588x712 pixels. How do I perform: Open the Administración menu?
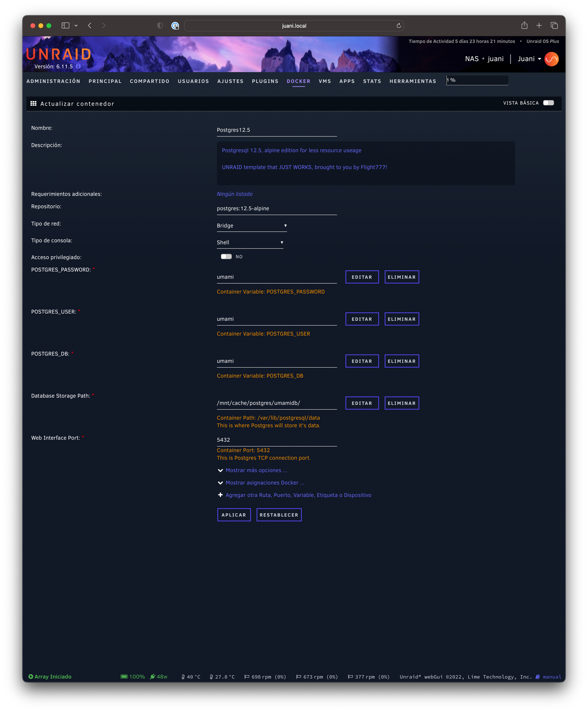tap(54, 81)
